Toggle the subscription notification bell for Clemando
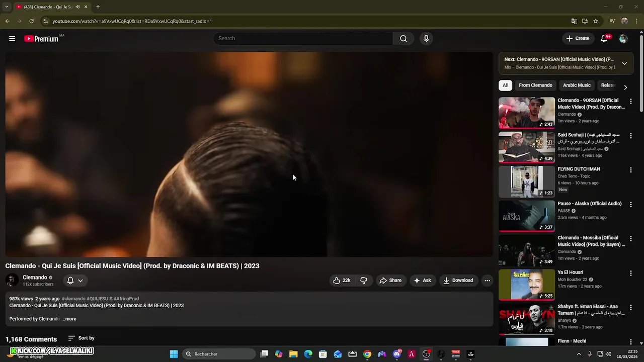644x362 pixels. [75, 281]
